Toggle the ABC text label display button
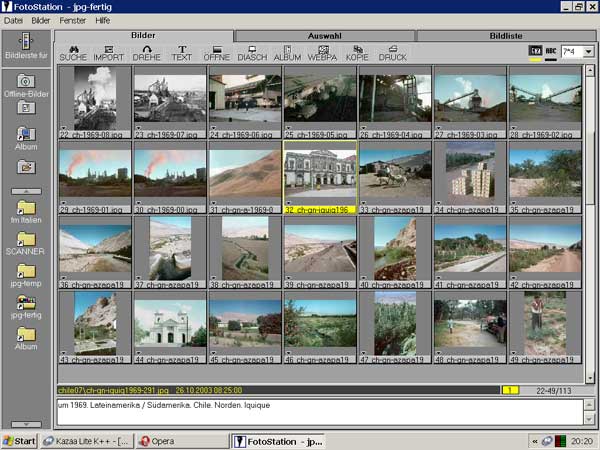 pyautogui.click(x=551, y=51)
